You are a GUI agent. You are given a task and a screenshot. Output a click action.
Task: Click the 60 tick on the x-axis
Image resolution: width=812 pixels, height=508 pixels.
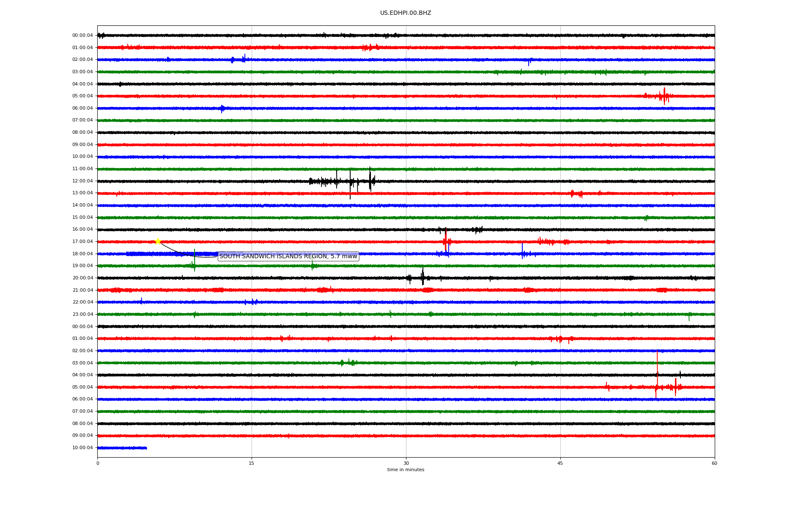coord(714,463)
